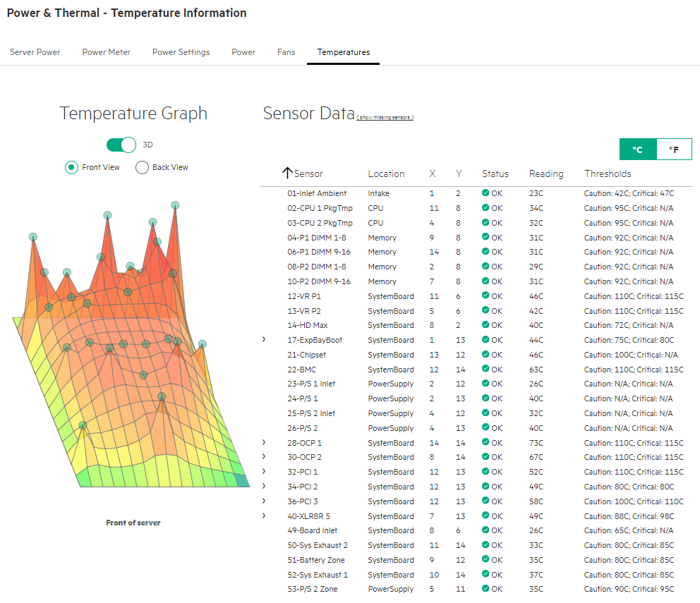Viewport: 700px width, 603px height.
Task: Sort by the Thresholds column header
Action: point(608,173)
